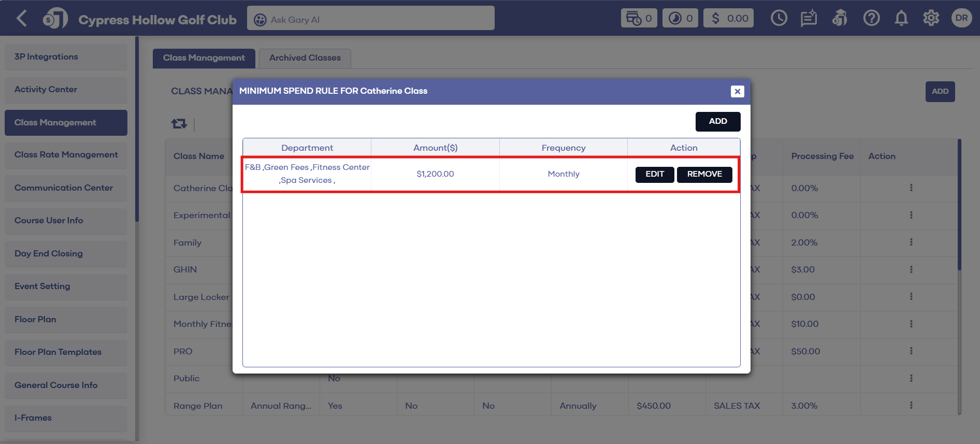This screenshot has height=444, width=980.
Task: Expand the three-dot menu for the $50.00 row
Action: 911,351
